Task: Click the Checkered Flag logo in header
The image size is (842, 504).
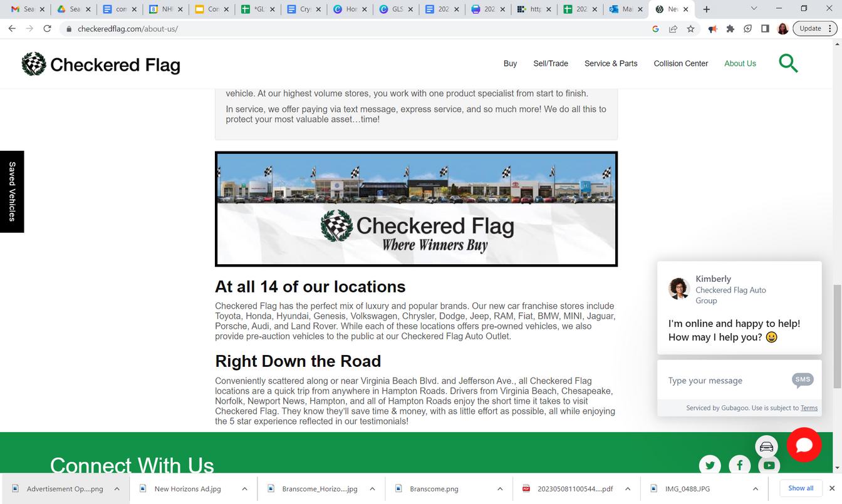Action: point(101,64)
